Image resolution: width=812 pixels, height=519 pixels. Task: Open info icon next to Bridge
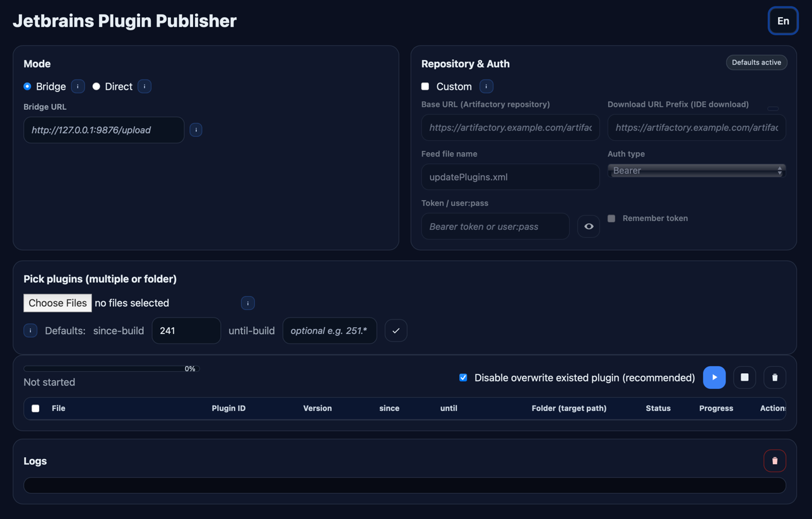78,86
